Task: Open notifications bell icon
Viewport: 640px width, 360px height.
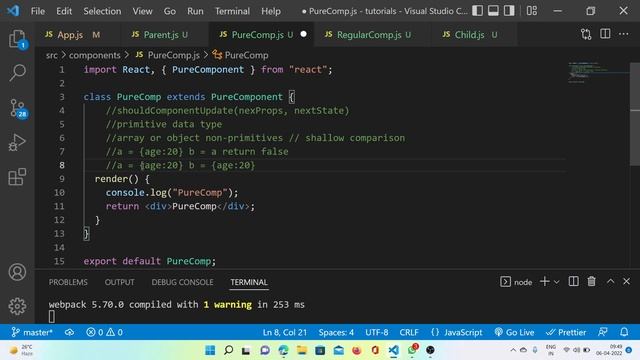Action: 624,332
